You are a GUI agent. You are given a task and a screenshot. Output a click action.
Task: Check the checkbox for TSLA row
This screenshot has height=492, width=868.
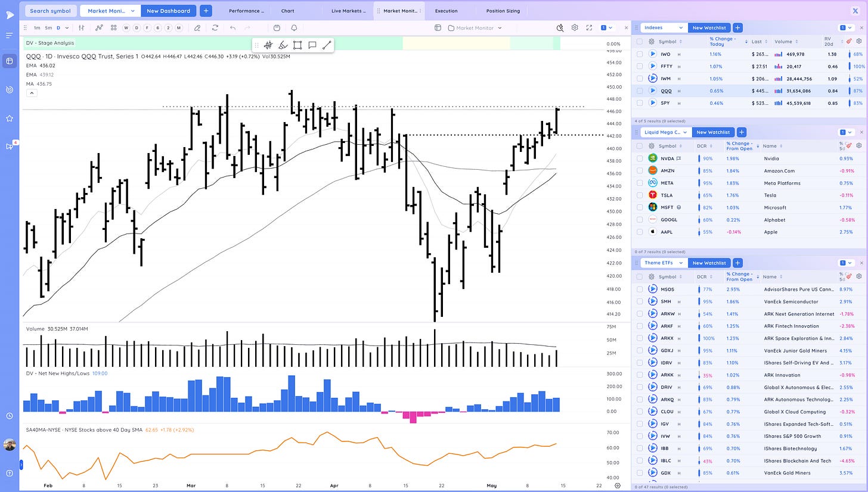click(x=639, y=195)
